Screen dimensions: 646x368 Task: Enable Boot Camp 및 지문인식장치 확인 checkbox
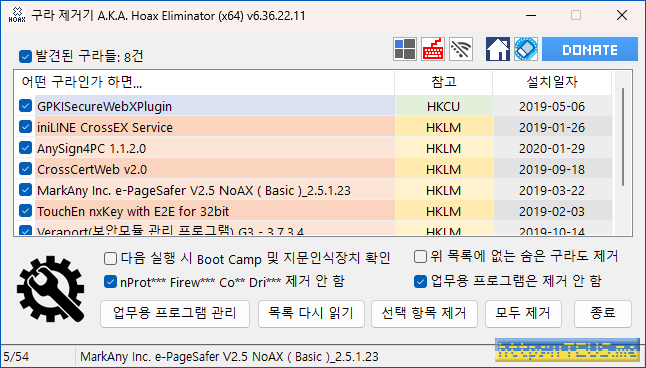110,259
